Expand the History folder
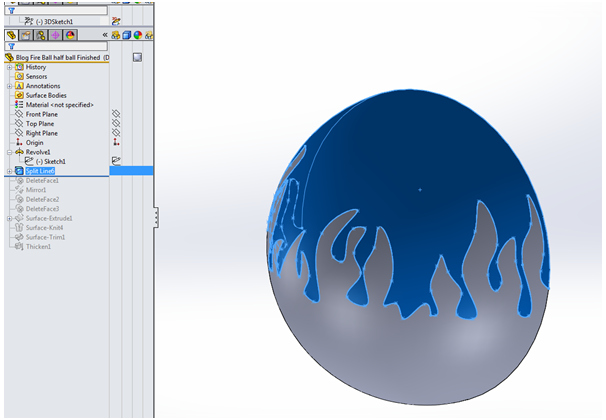The image size is (606, 420). click(x=9, y=67)
